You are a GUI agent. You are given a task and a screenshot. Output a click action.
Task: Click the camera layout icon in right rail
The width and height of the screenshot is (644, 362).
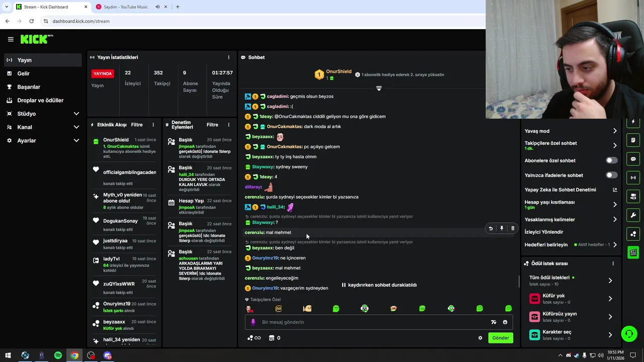[633, 196]
